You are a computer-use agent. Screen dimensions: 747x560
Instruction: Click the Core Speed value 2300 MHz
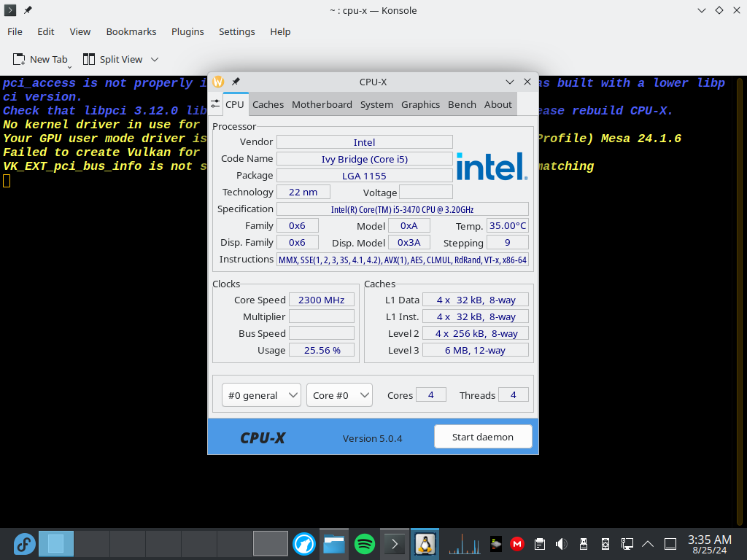[322, 300]
